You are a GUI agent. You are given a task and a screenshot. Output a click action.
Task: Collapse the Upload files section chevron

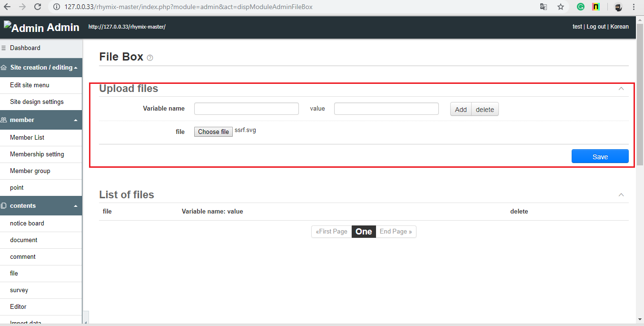tap(621, 89)
